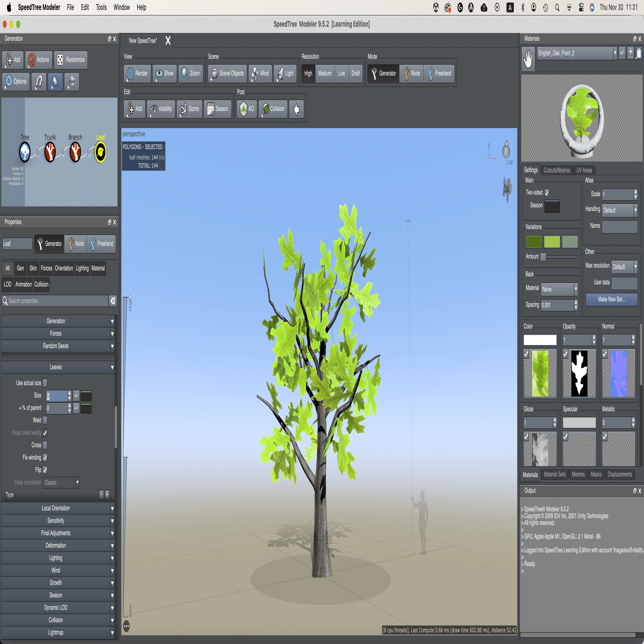Click the Season calendar toolbar button

(218, 109)
